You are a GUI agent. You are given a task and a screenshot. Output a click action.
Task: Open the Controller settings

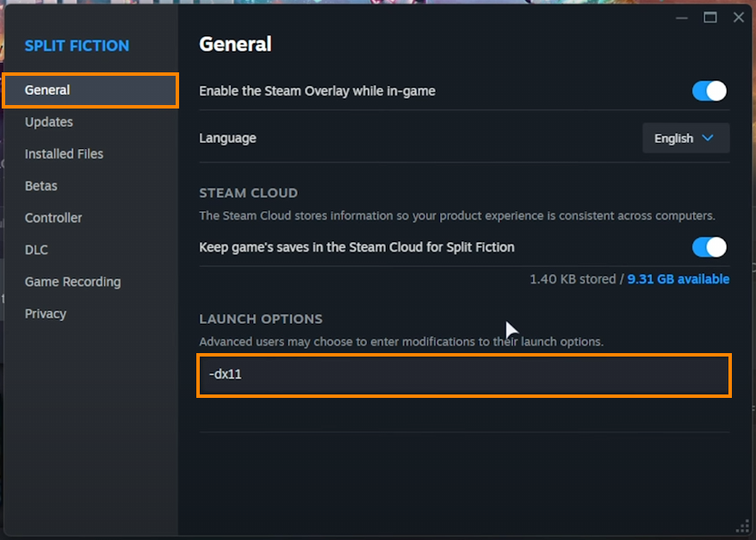pyautogui.click(x=53, y=217)
